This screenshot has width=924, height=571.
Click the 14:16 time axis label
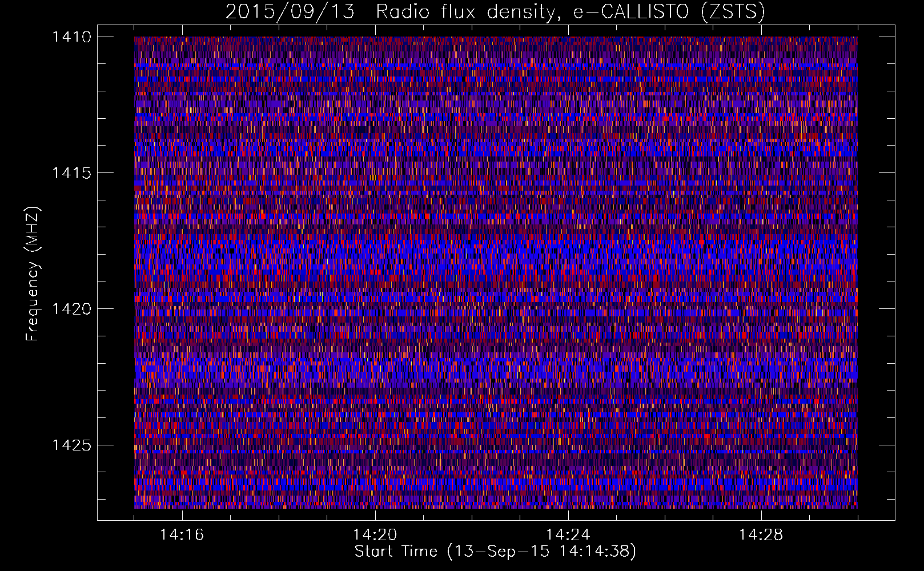click(x=182, y=535)
